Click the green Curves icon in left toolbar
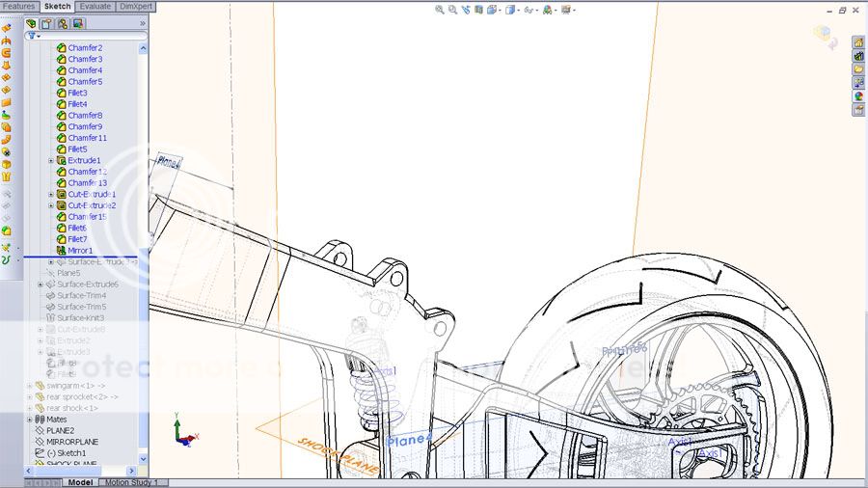 [x=6, y=260]
